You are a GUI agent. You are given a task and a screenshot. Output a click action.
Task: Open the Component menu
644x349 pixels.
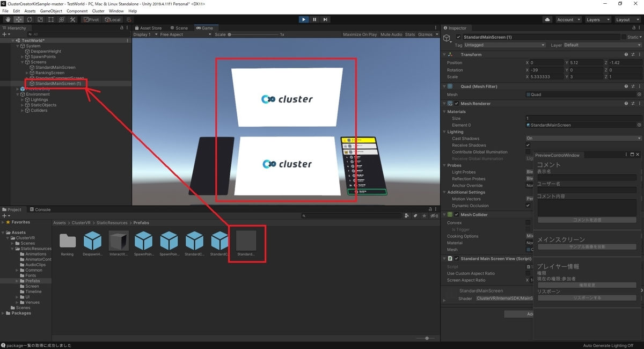77,11
